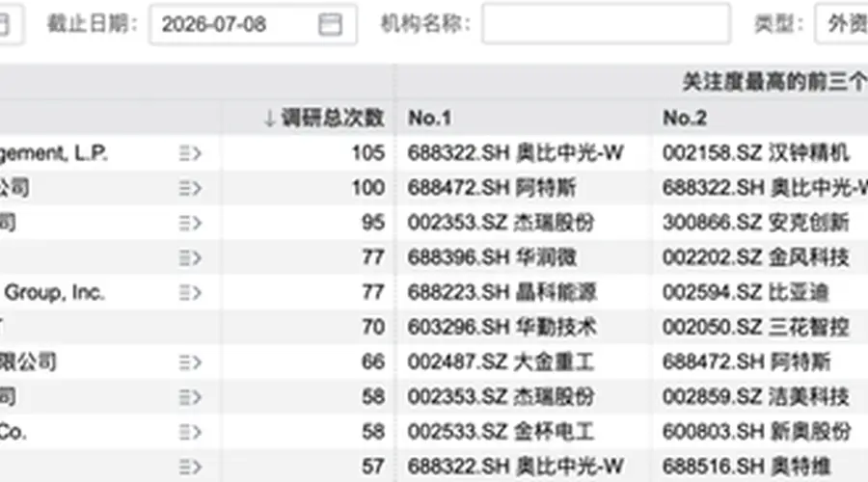The height and width of the screenshot is (482, 868).
Task: Select cell 002050.SZ 三花智控
Action: (x=755, y=327)
